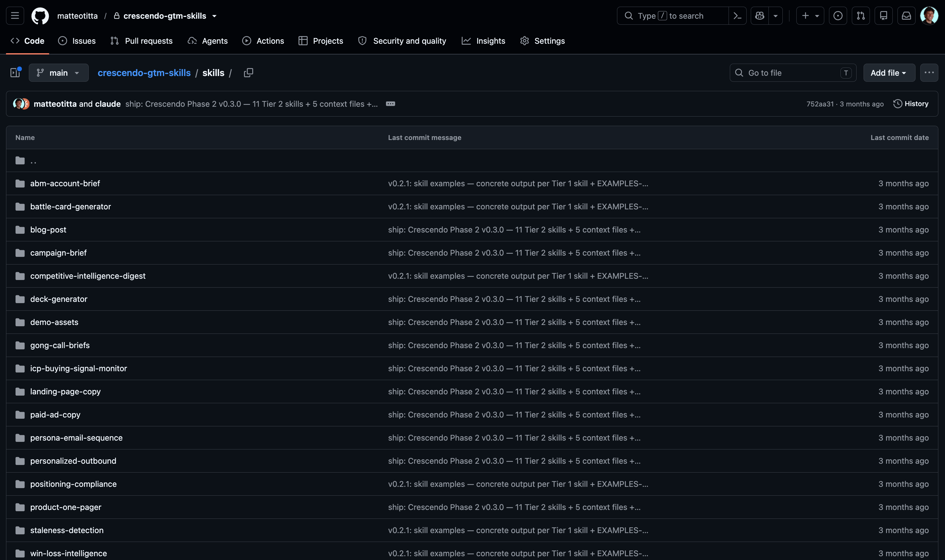
Task: Open the global navigation hamburger menu
Action: click(x=15, y=16)
